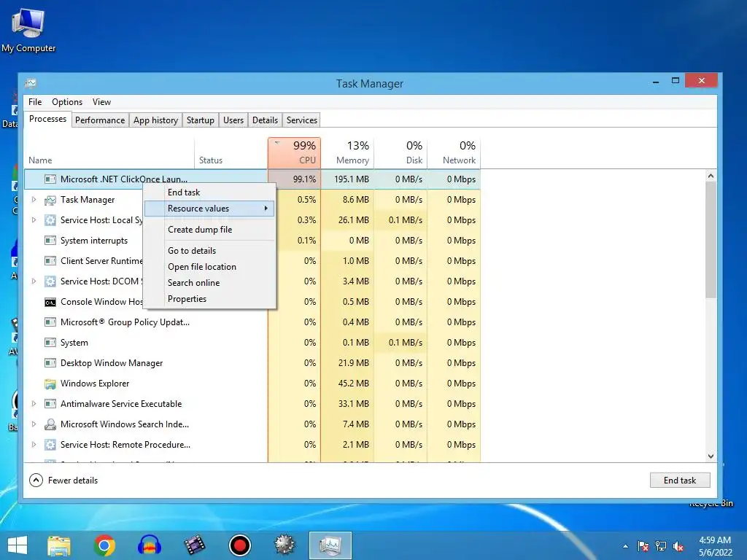Click the System process icon
This screenshot has width=747, height=560.
click(x=50, y=343)
